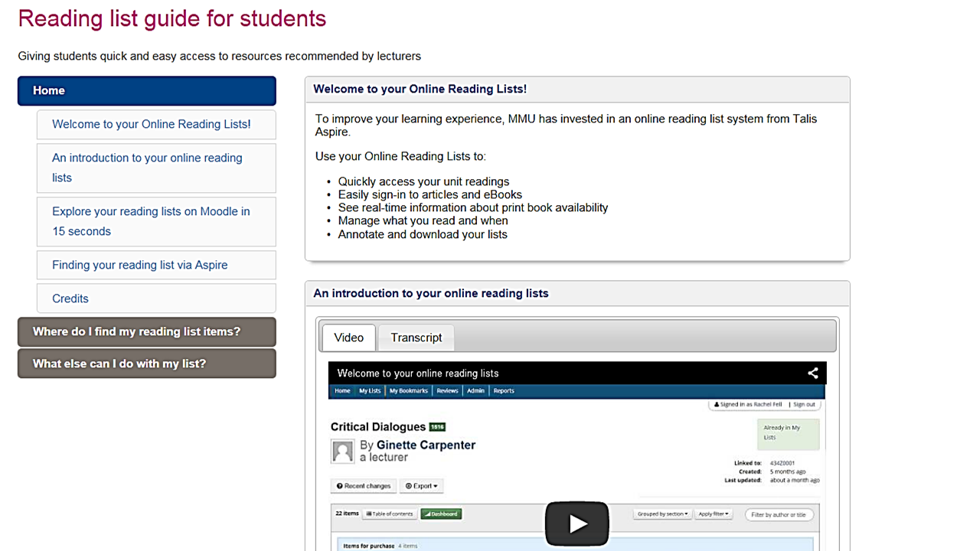This screenshot has height=551, width=980.
Task: Open An introduction to your online reading lists link
Action: tap(147, 168)
